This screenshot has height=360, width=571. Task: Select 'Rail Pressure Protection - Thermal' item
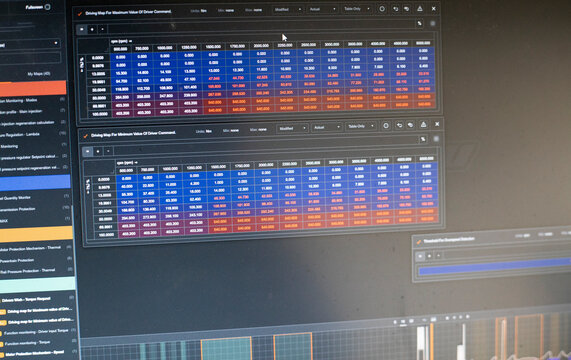point(28,271)
